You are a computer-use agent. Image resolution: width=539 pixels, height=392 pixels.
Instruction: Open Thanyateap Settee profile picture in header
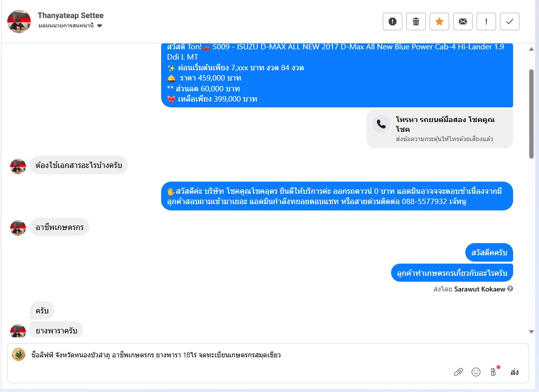click(19, 21)
